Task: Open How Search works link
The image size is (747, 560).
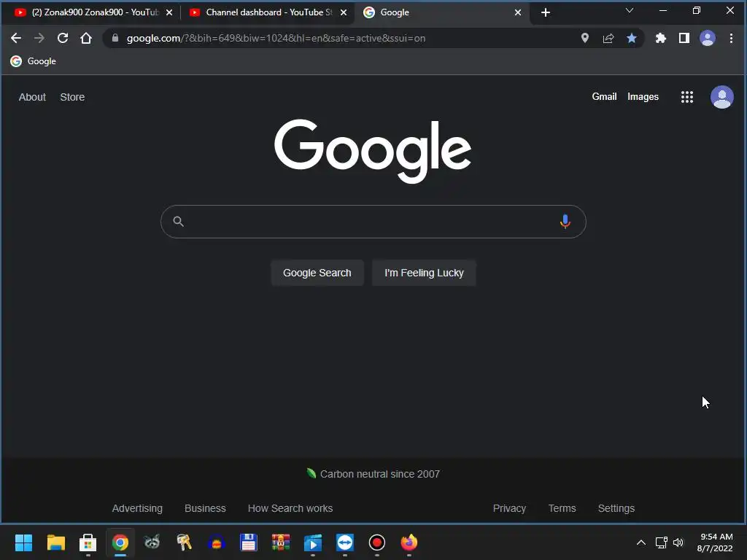Action: pyautogui.click(x=290, y=508)
